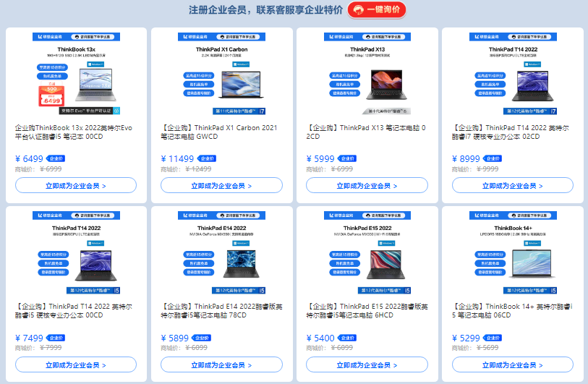Click blue header banner above ThinkPad X13

coord(367,37)
